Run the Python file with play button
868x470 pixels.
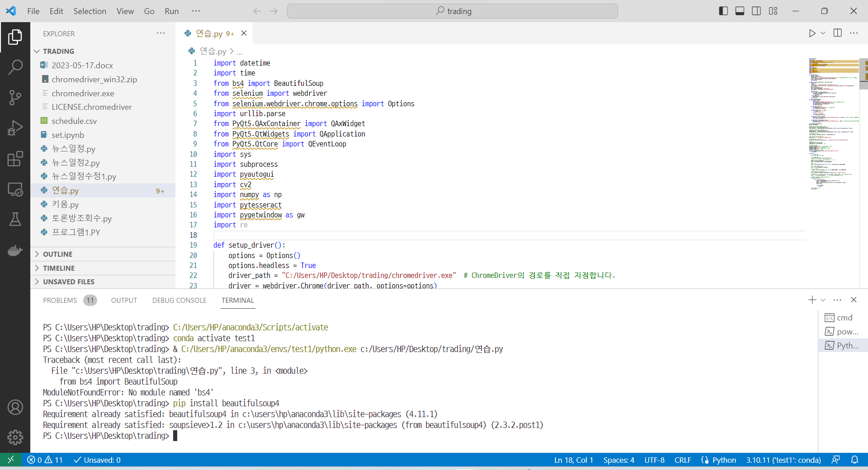(812, 33)
